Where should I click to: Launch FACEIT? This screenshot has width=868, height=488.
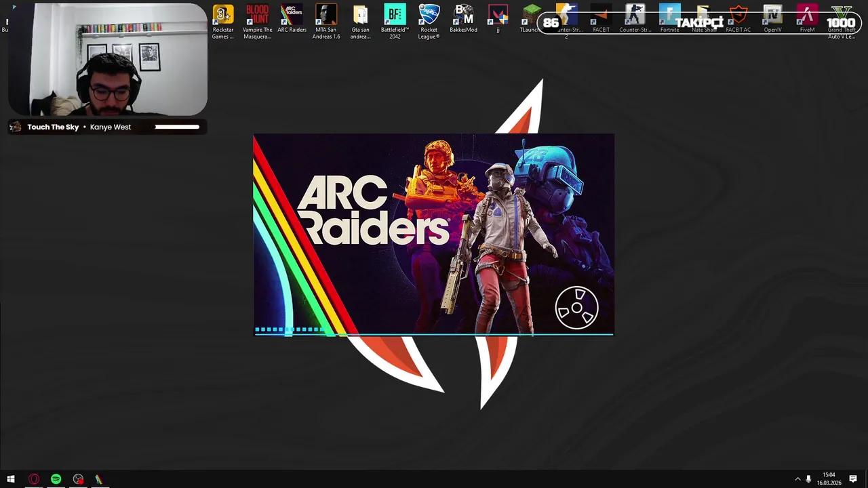(601, 15)
